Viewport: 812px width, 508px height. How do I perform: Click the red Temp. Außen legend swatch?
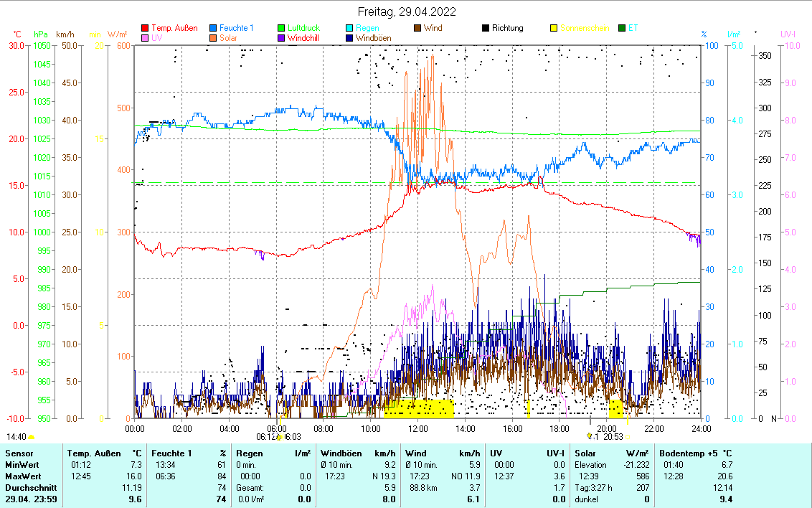tap(146, 29)
